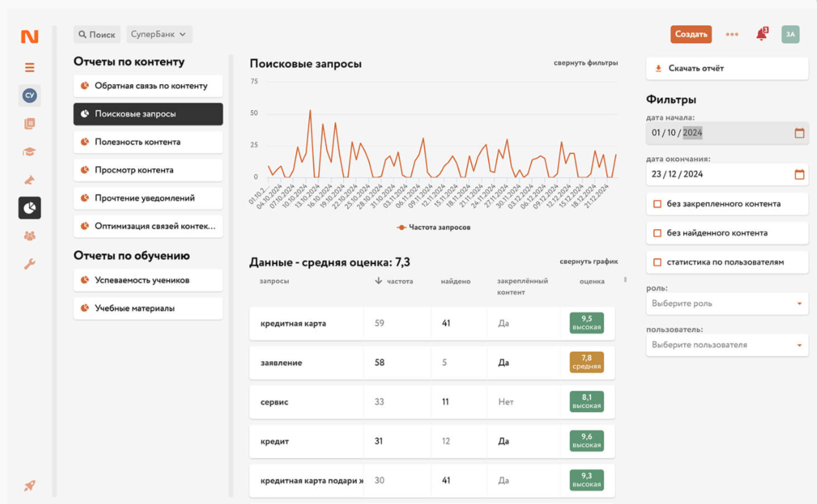This screenshot has height=504, width=817.
Task: Open the СУ profile circle in sidebar
Action: (x=30, y=95)
